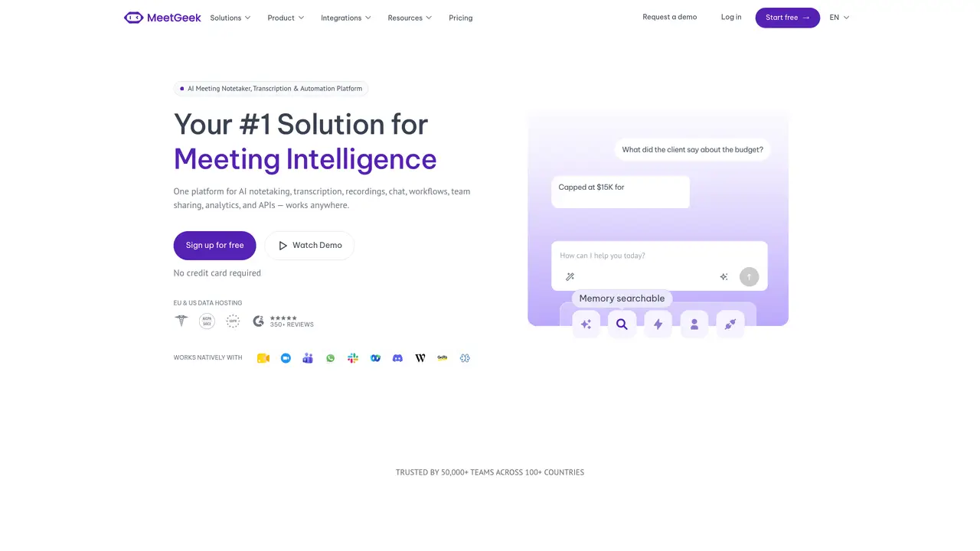This screenshot has height=551, width=980.
Task: Click the Webex icon
Action: [375, 358]
